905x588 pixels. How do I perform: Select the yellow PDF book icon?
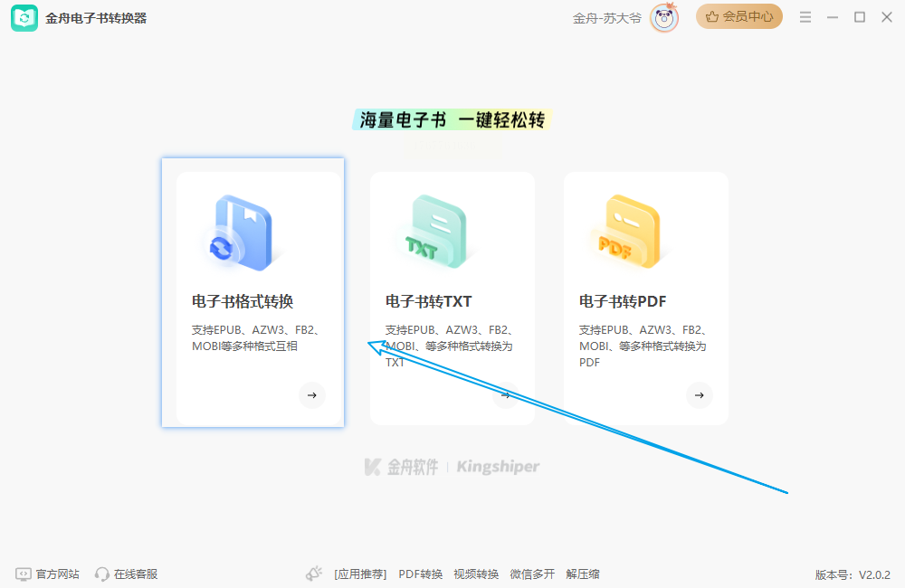click(x=629, y=232)
